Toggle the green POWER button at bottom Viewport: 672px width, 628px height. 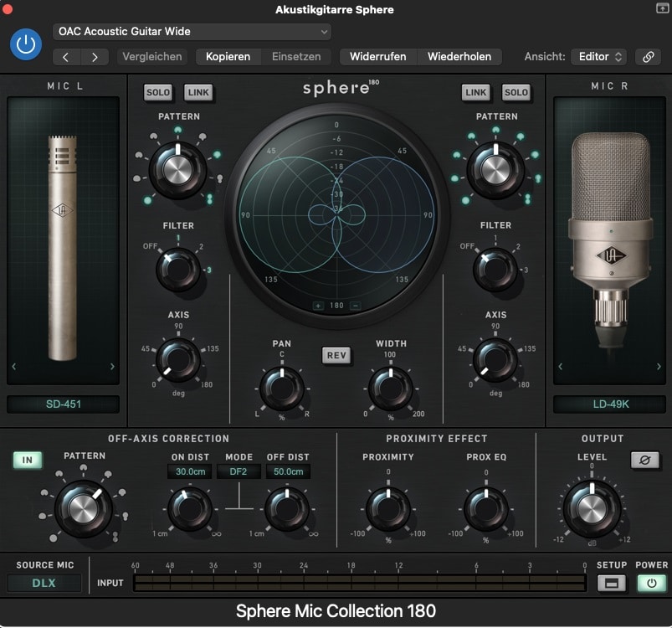(651, 583)
